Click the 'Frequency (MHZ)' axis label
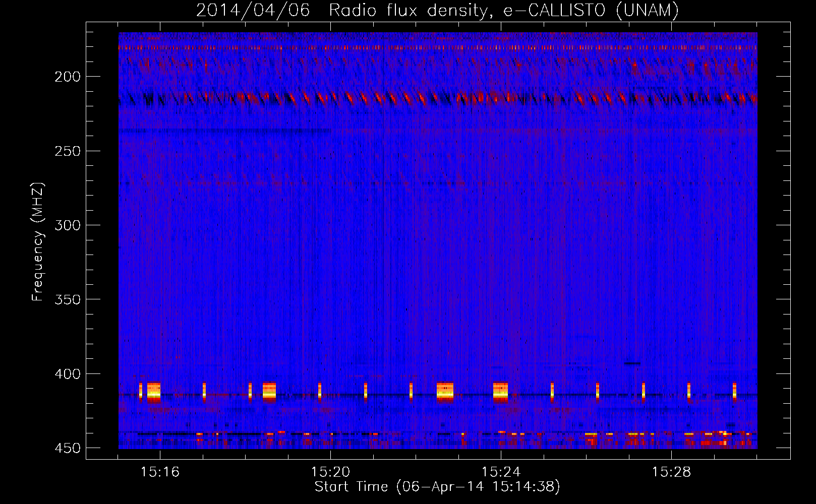Viewport: 816px width, 504px height. (38, 242)
